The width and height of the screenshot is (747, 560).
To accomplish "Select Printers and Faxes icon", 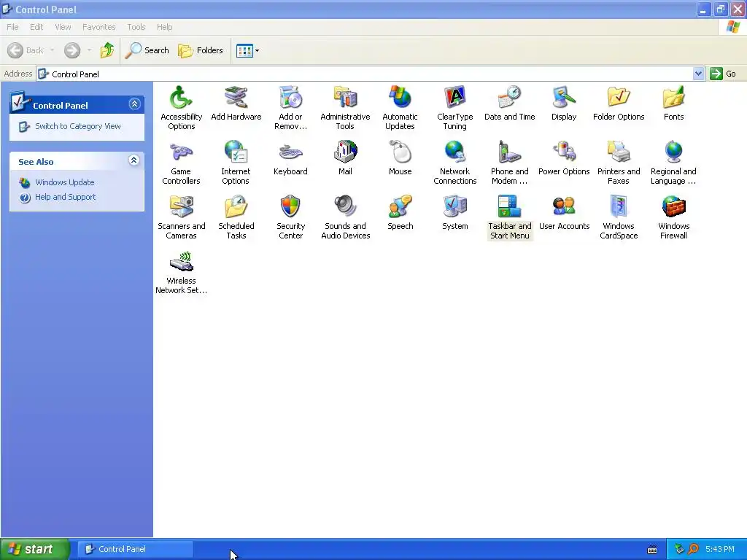I will tap(619, 163).
